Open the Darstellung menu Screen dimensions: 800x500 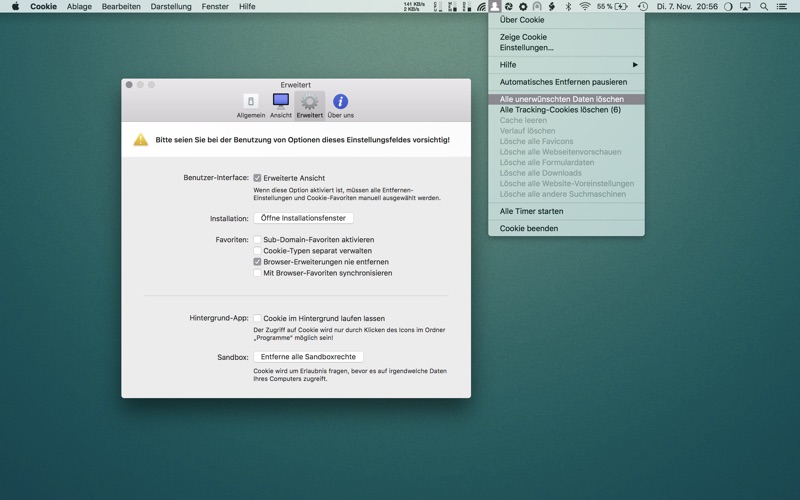click(x=171, y=6)
